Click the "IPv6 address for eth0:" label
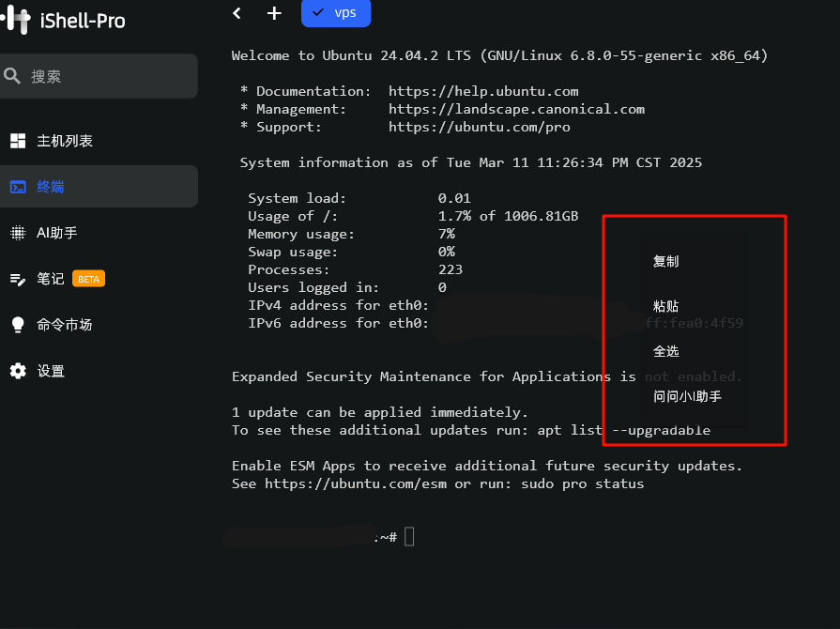The height and width of the screenshot is (629, 840). [338, 323]
